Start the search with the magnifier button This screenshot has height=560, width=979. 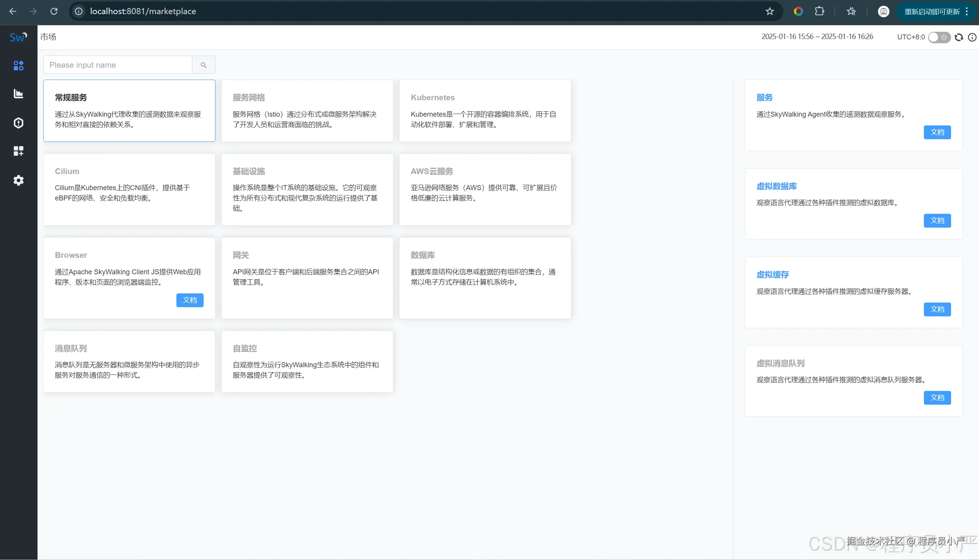pyautogui.click(x=203, y=65)
